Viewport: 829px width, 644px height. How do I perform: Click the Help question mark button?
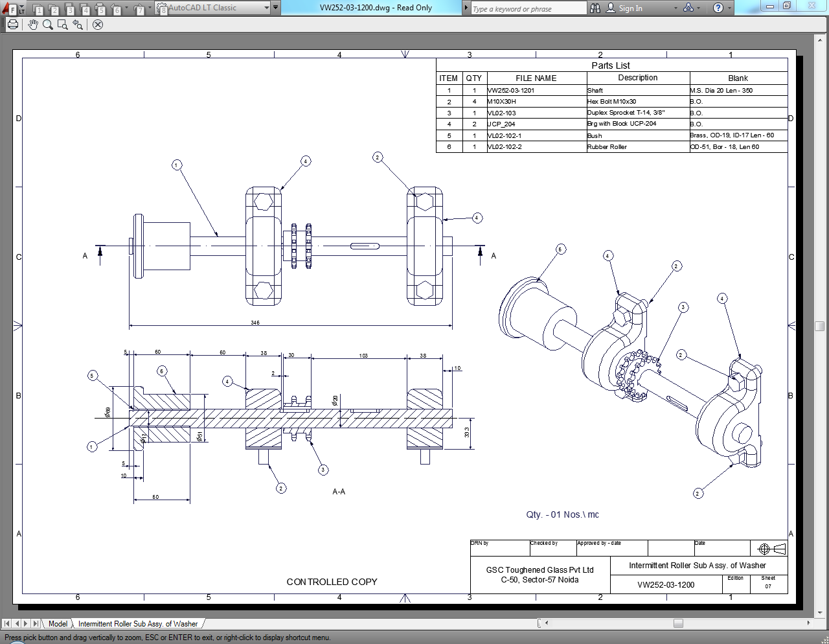click(x=718, y=8)
